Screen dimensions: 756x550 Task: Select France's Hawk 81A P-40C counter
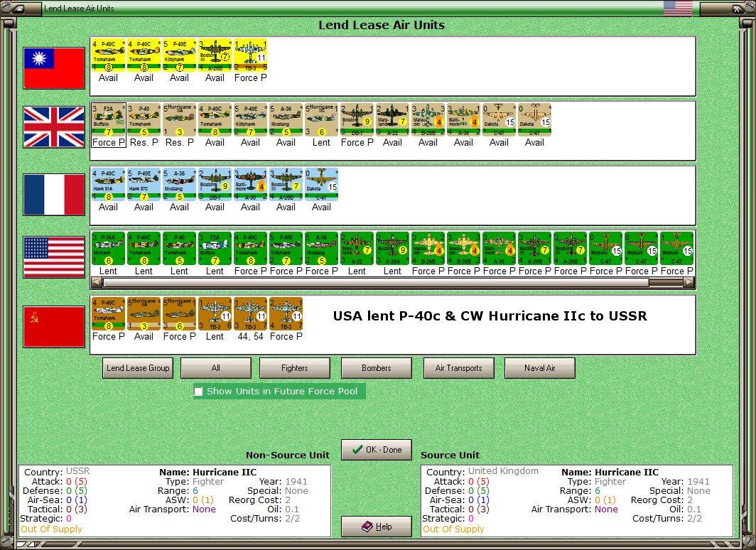pyautogui.click(x=108, y=184)
